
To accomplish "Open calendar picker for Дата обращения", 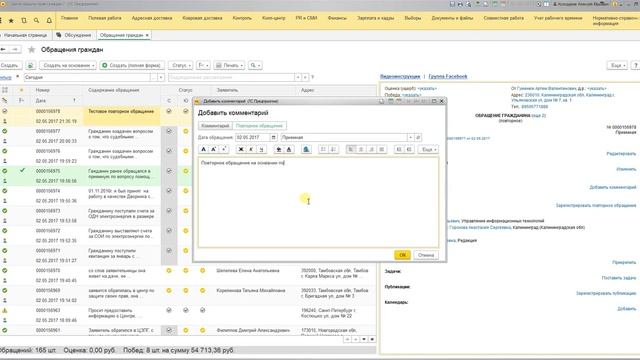I will (274, 138).
